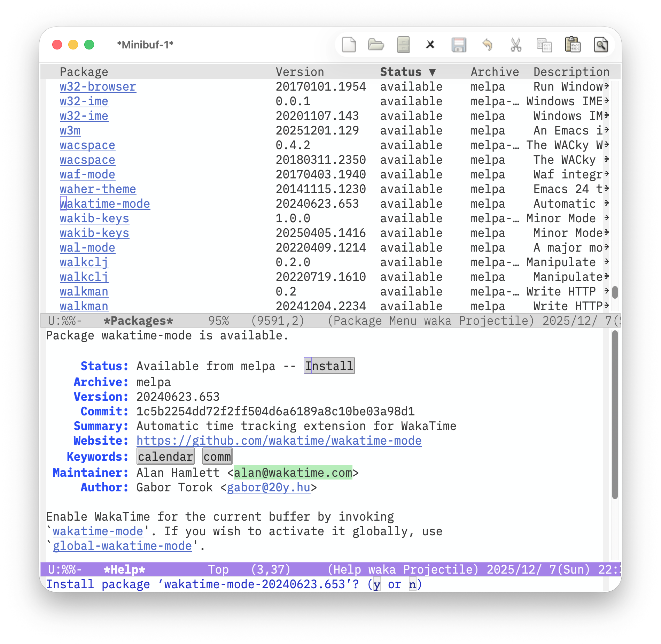Click the Description column header

pos(571,72)
